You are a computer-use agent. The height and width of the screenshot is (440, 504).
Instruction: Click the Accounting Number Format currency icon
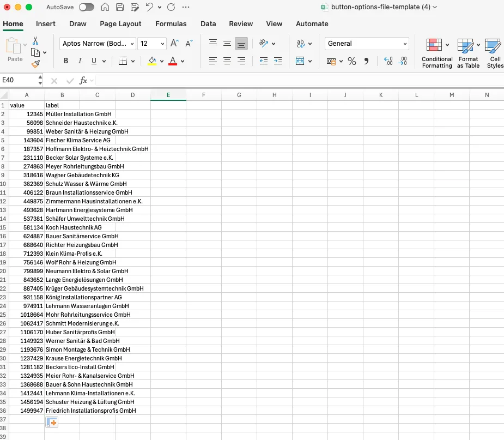click(331, 61)
